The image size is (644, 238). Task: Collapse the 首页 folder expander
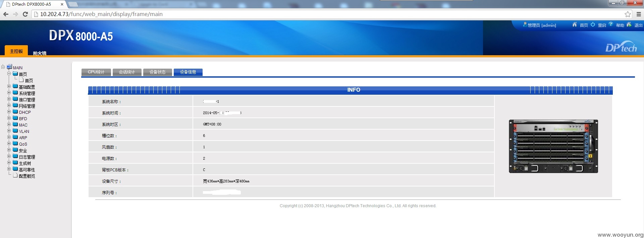click(x=9, y=74)
